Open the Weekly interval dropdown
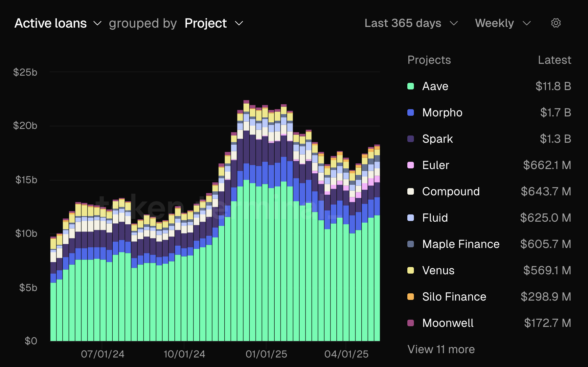Screen dimensions: 588x367 pos(503,23)
